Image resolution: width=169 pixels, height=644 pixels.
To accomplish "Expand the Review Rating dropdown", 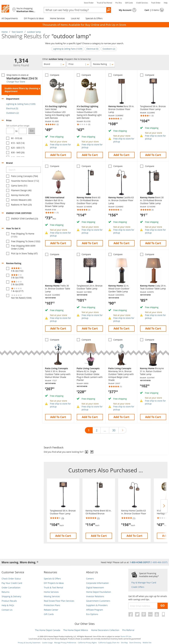I will coord(103,64).
